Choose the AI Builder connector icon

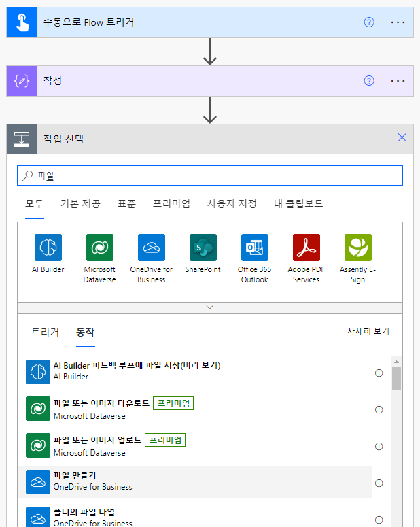[48, 248]
